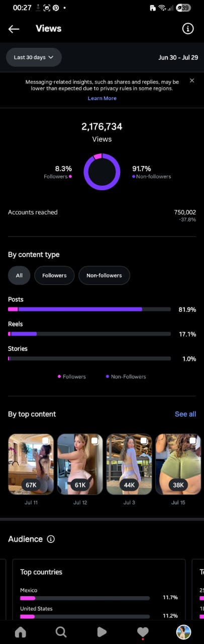Image resolution: width=204 pixels, height=644 pixels.
Task: Open the Jul 11 post with 67K views
Action: (31, 464)
